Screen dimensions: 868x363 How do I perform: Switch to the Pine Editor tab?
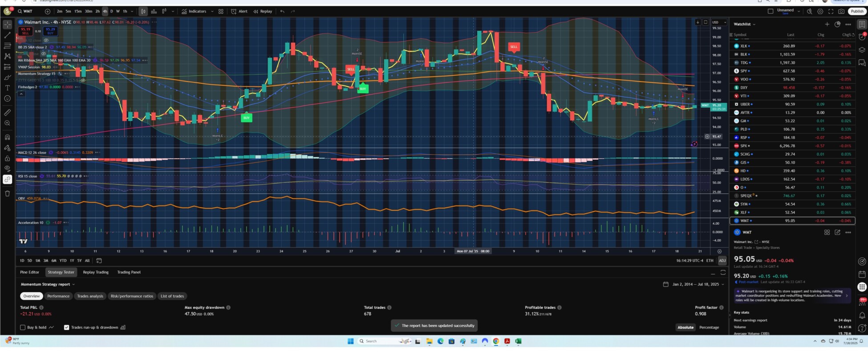tap(29, 272)
